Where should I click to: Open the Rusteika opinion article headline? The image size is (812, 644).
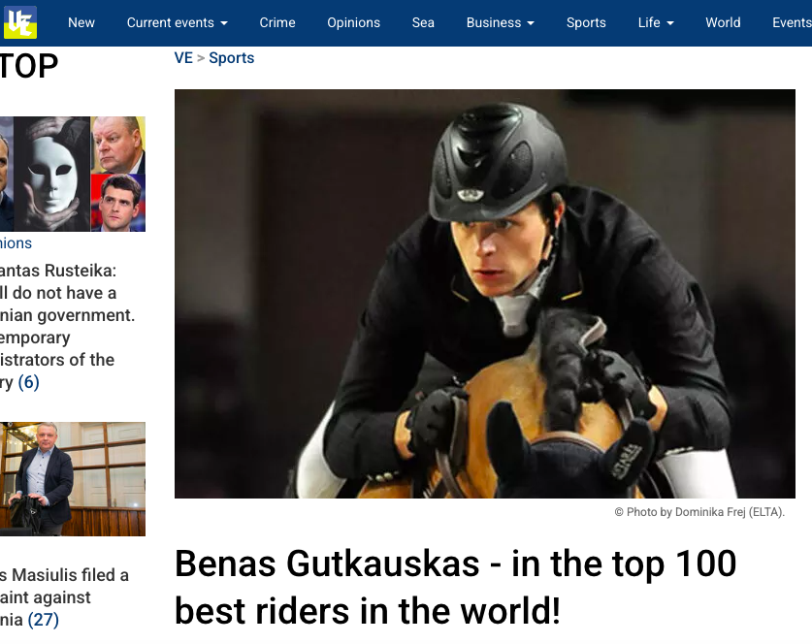pos(67,326)
